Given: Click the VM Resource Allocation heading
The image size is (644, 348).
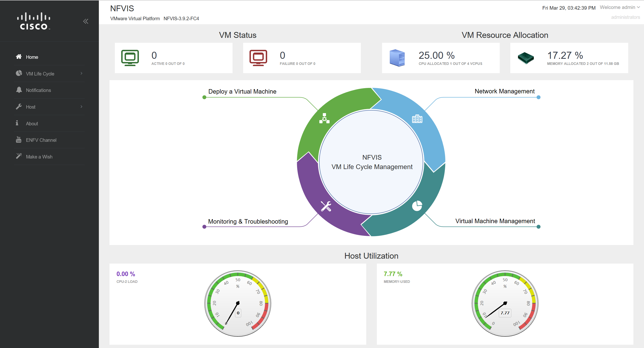Looking at the screenshot, I should (505, 35).
